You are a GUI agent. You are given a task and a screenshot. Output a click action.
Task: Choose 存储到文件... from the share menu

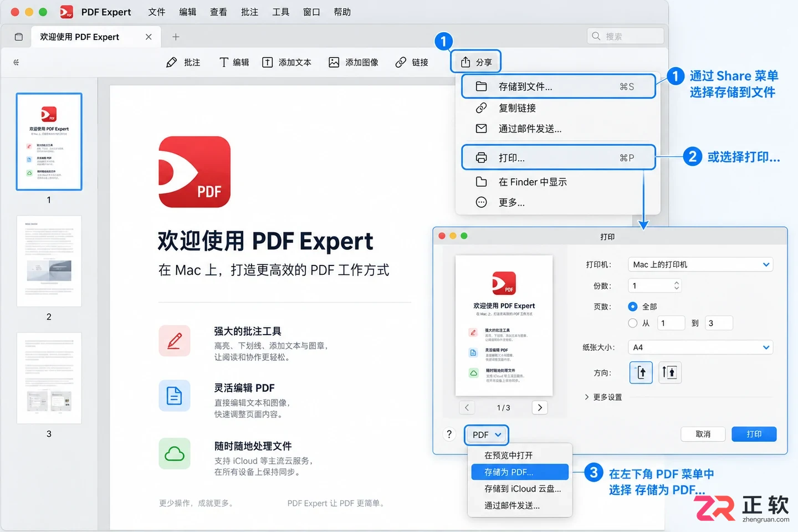[558, 86]
